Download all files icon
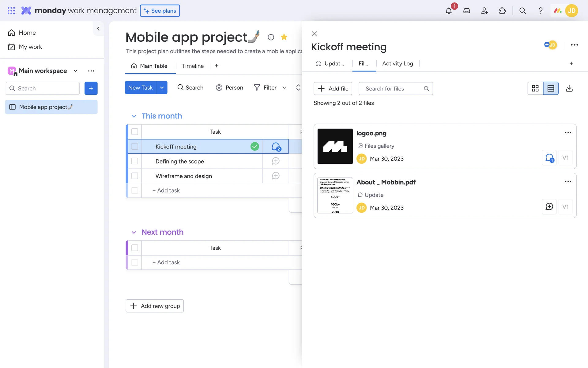The height and width of the screenshot is (368, 588). click(x=569, y=88)
